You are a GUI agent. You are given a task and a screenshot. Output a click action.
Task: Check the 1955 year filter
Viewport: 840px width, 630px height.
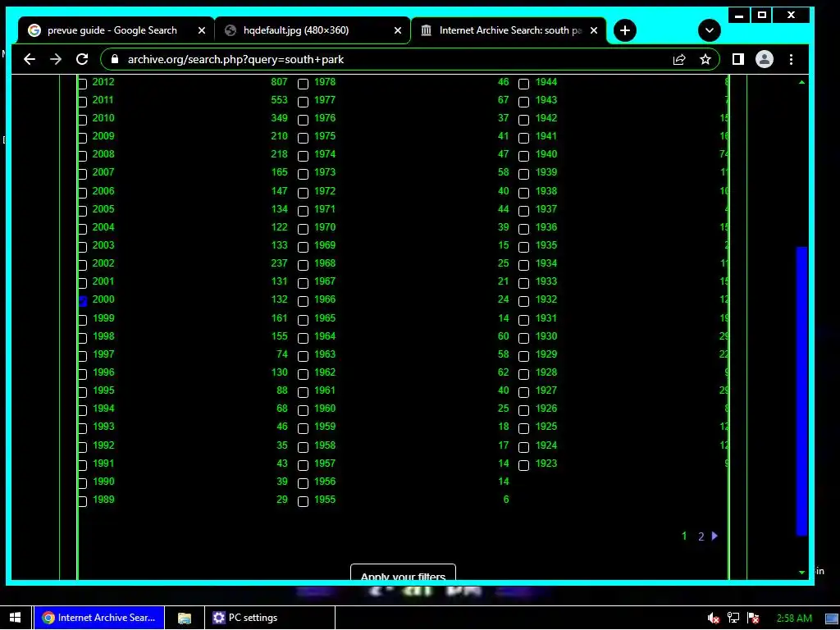(x=304, y=501)
